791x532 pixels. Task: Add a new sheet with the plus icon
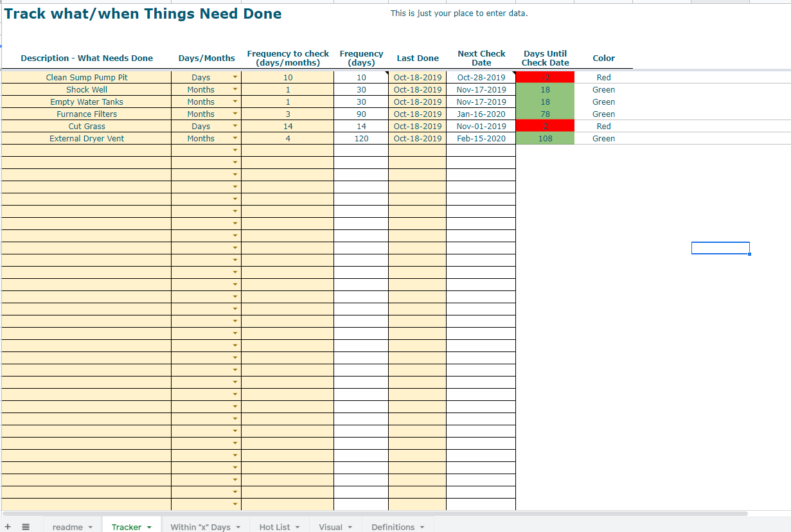[7, 526]
